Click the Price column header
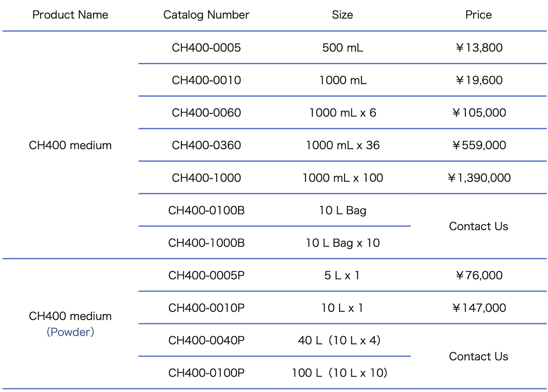Image resolution: width=548 pixels, height=392 pixels. point(478,15)
